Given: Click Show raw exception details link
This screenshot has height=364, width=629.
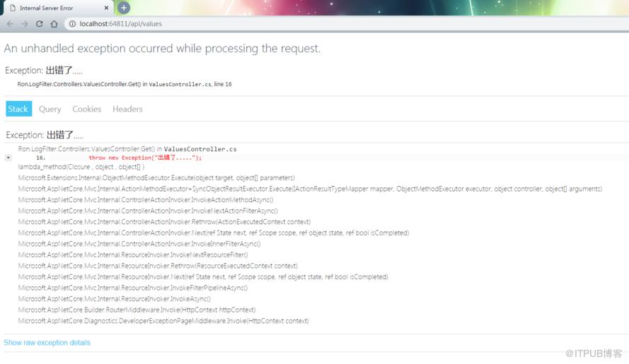Looking at the screenshot, I should click(47, 343).
